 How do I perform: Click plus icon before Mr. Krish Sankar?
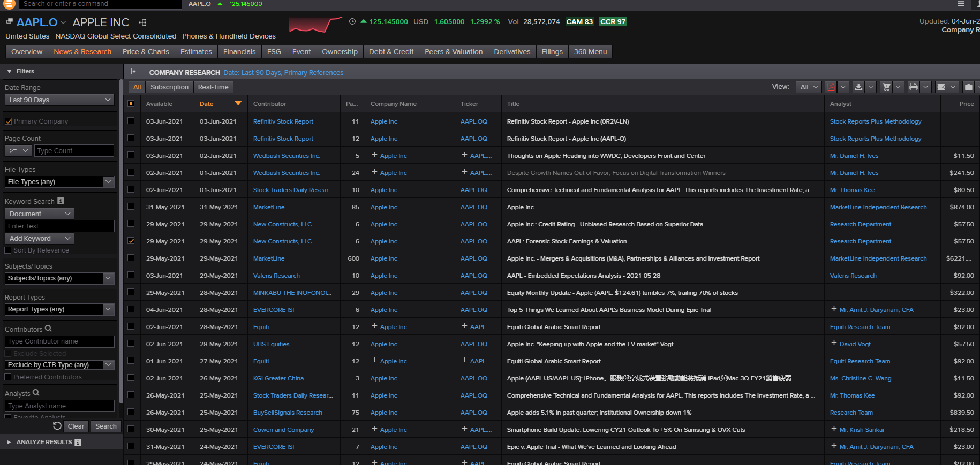[x=834, y=429]
